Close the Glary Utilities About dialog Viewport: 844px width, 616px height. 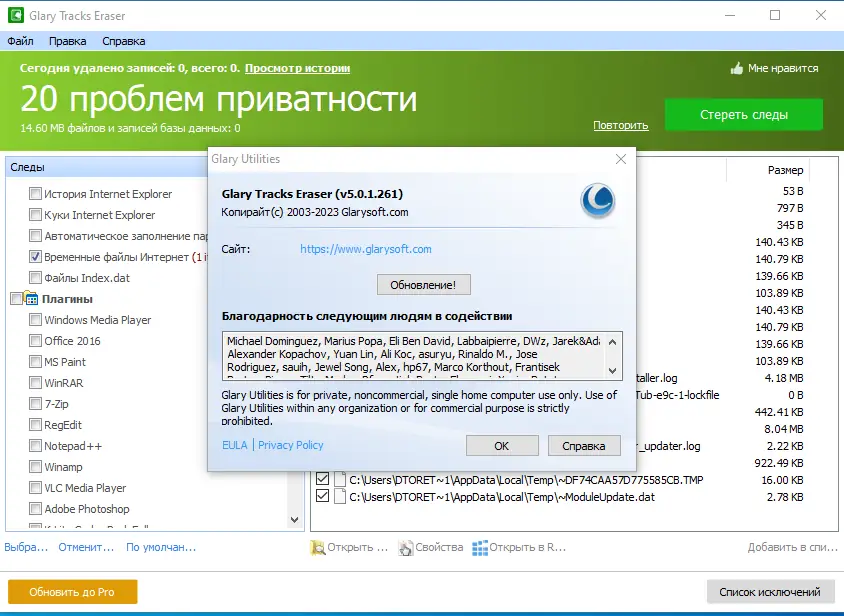coord(621,159)
